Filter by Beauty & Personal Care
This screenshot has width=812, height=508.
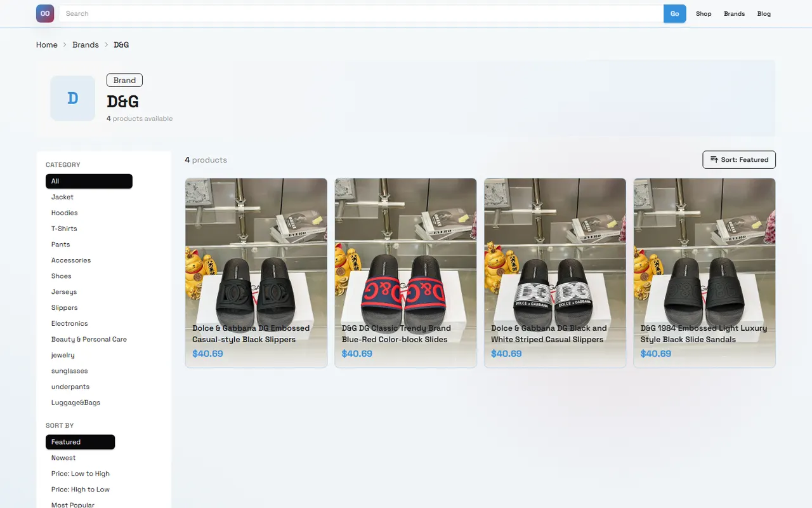89,339
